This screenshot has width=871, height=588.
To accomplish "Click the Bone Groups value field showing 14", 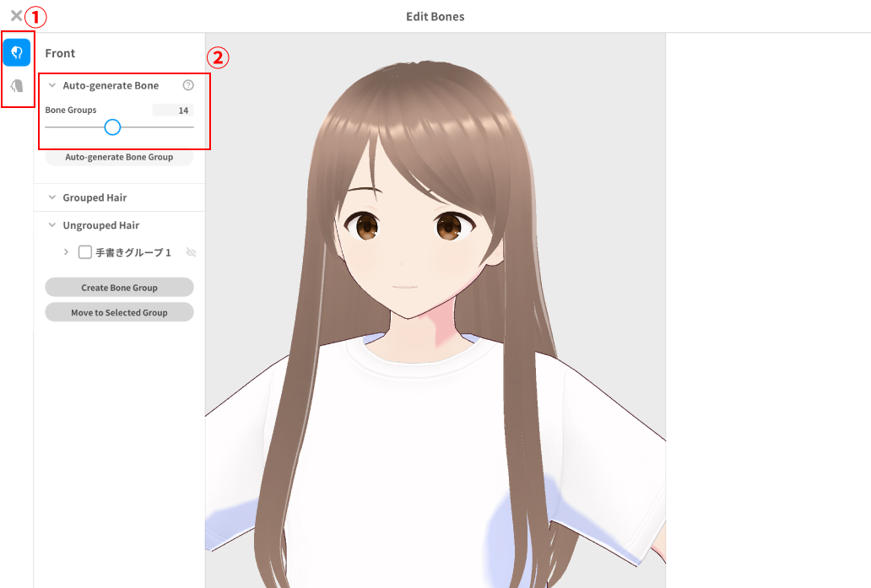I will click(x=173, y=110).
